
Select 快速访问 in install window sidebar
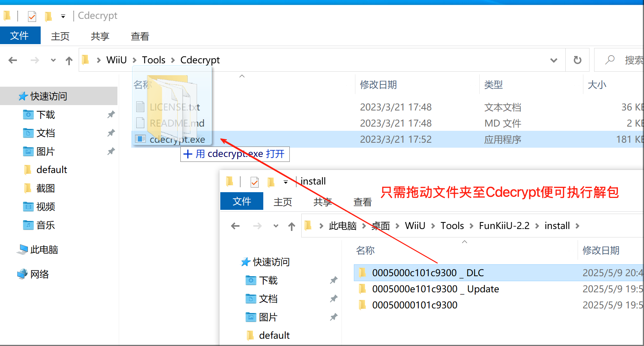coord(265,262)
